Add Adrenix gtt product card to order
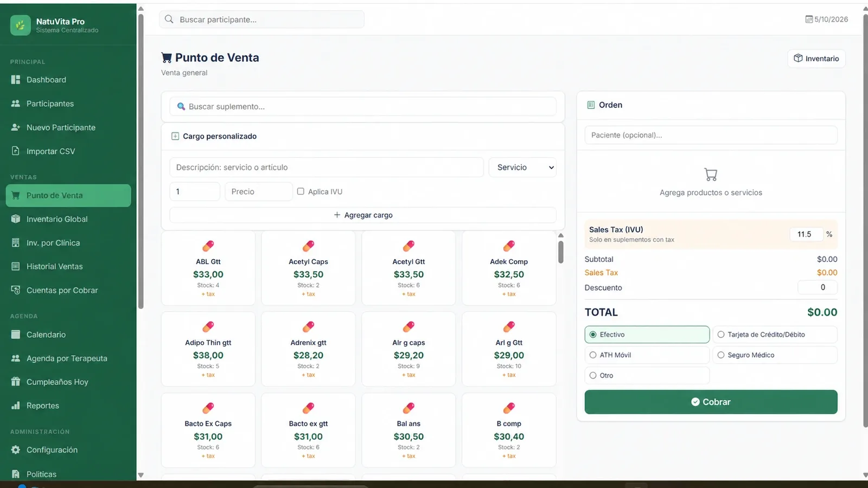The width and height of the screenshot is (868, 488). 308,349
